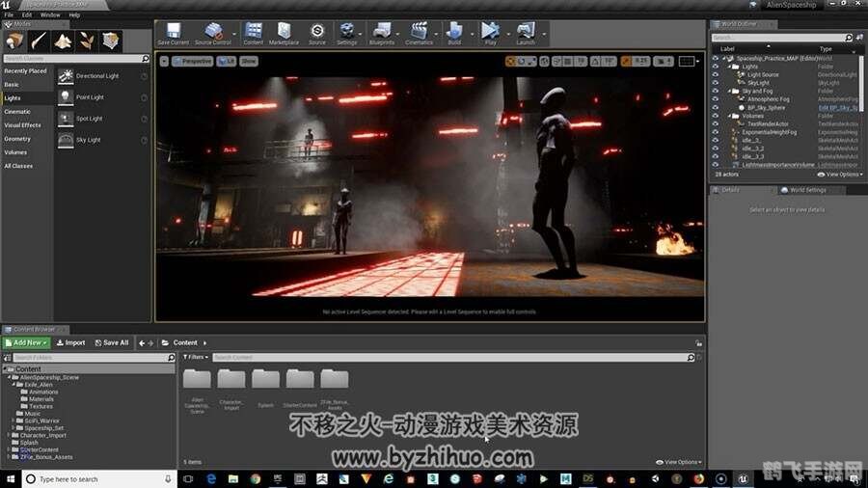Open the Perspective viewport dropdown
The height and width of the screenshot is (488, 868).
point(194,61)
